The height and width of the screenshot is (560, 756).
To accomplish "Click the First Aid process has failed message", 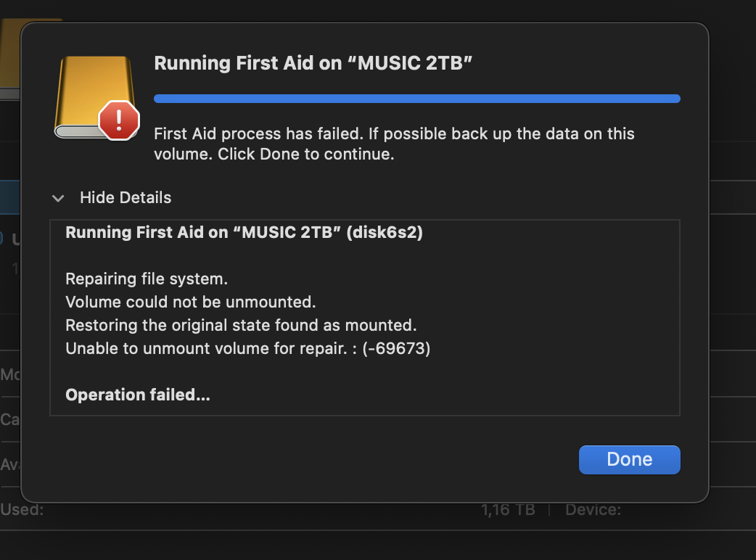I will tap(394, 144).
